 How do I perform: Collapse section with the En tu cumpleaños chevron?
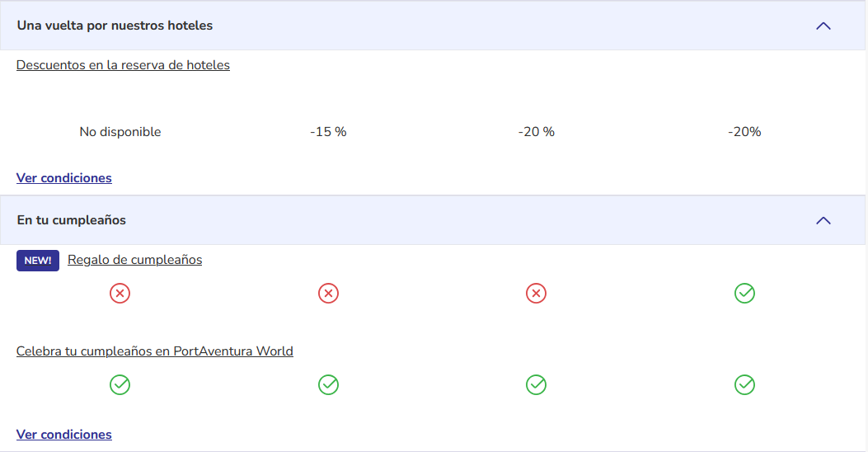pos(823,220)
